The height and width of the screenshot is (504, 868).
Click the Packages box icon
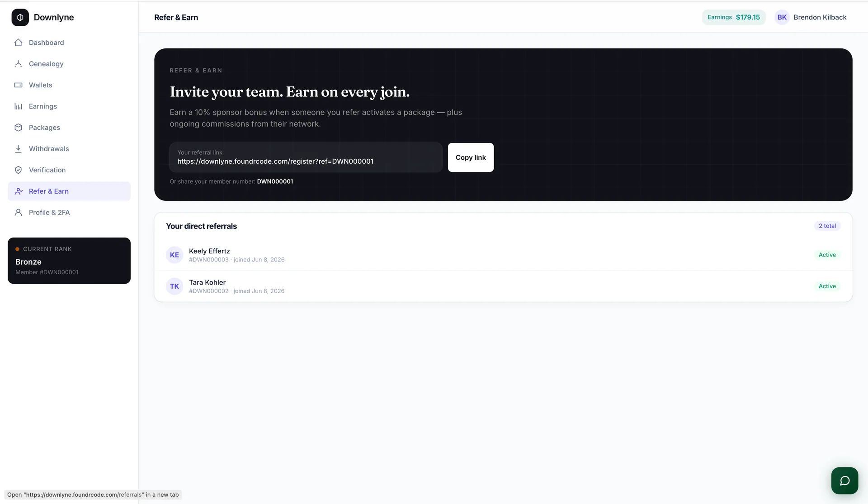(18, 128)
